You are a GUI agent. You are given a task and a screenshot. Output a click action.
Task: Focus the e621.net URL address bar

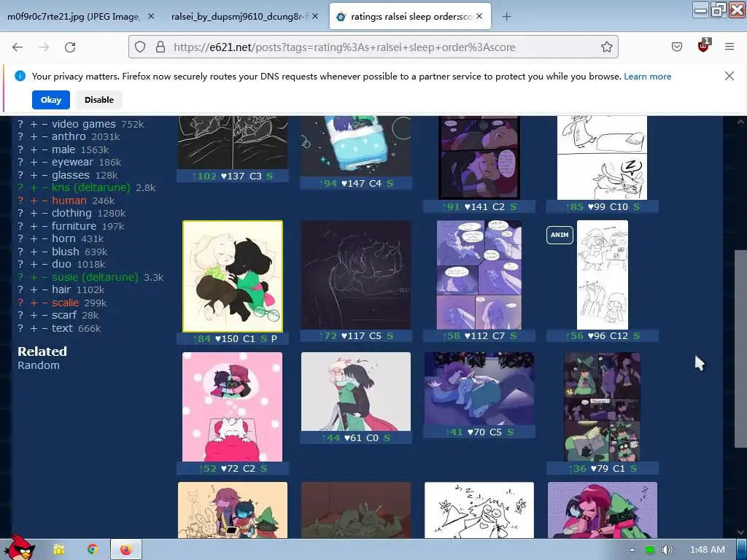[373, 47]
